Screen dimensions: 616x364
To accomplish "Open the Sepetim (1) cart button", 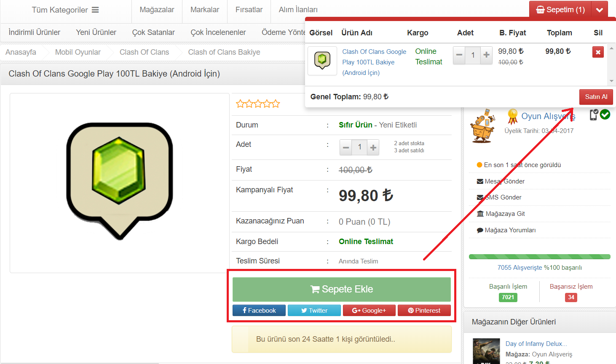I will point(560,10).
